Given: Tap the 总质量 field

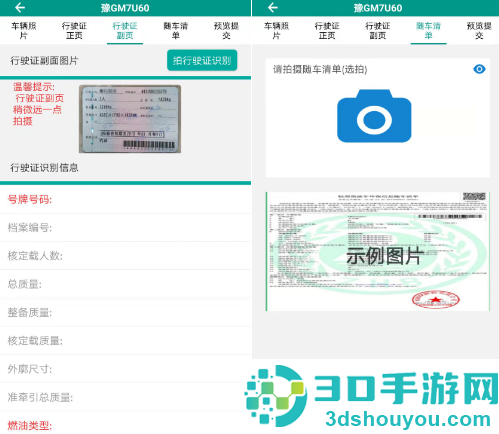Looking at the screenshot, I should 125,284.
